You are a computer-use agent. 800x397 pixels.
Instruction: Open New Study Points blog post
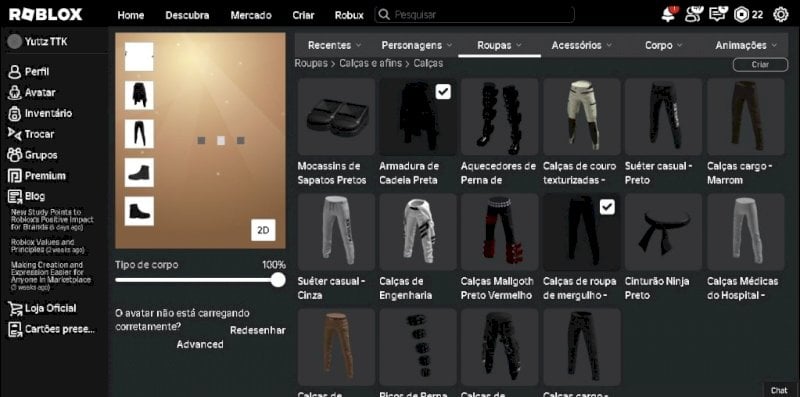pyautogui.click(x=53, y=219)
